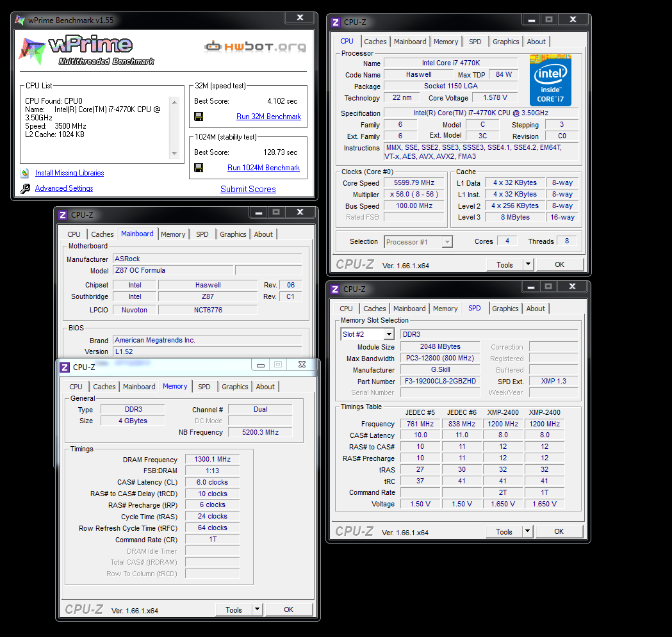The height and width of the screenshot is (637, 672).
Task: Open Install Missing Libraries link
Action: pos(69,173)
